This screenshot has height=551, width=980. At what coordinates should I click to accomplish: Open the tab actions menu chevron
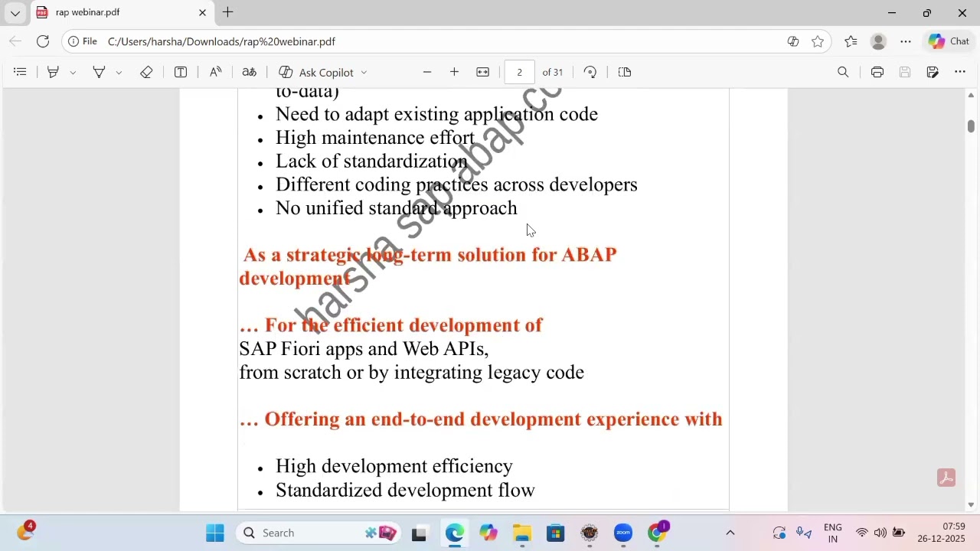pyautogui.click(x=15, y=13)
